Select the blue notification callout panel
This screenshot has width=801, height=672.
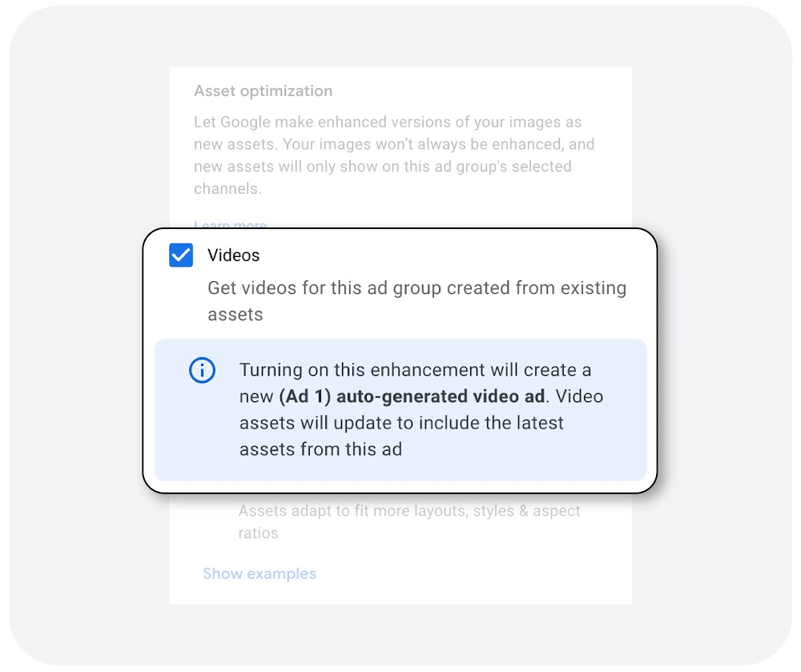(x=402, y=409)
